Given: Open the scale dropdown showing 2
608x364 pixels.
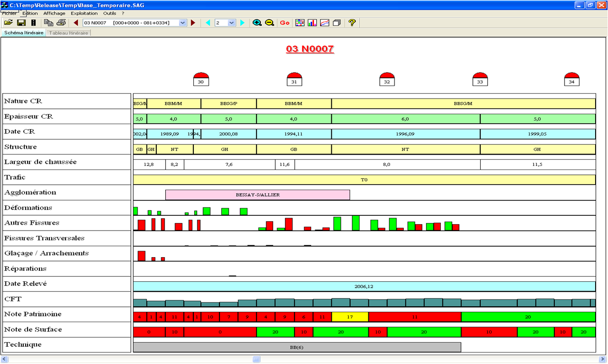Looking at the screenshot, I should click(x=232, y=23).
